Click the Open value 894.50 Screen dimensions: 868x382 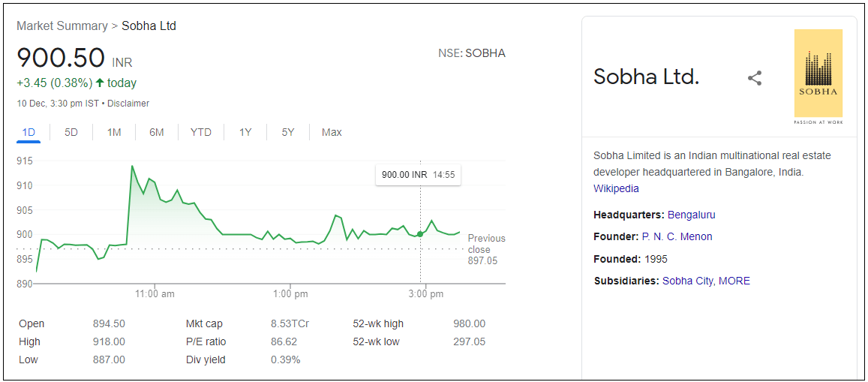(109, 324)
